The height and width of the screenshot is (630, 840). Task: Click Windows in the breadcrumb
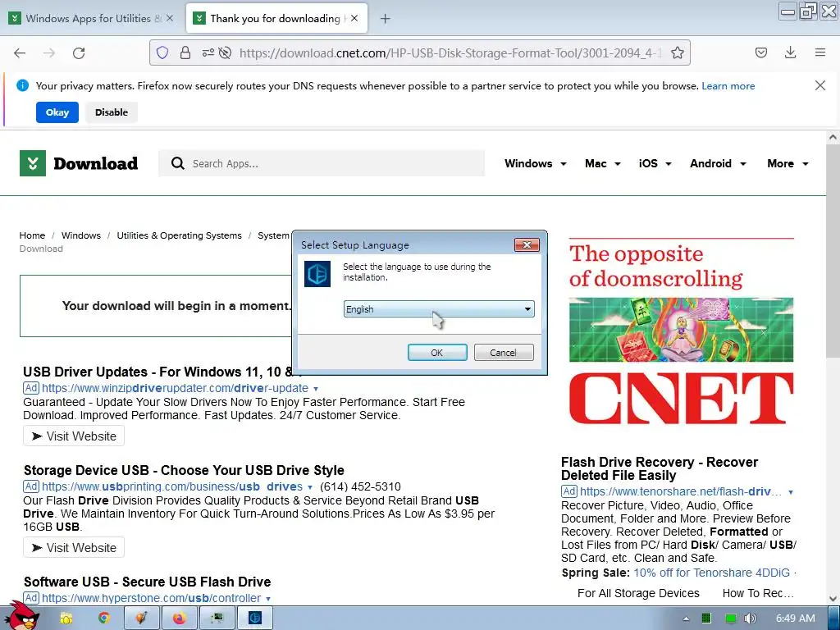81,235
